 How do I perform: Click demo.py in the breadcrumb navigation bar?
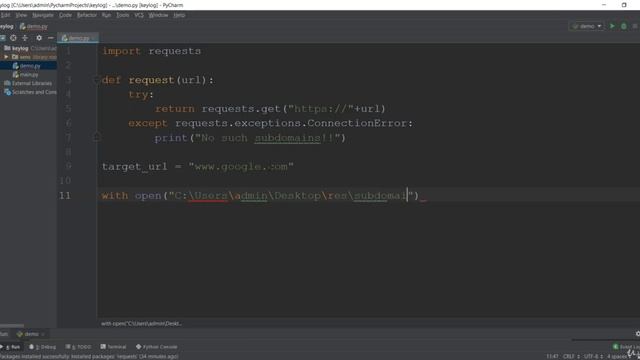(x=33, y=27)
